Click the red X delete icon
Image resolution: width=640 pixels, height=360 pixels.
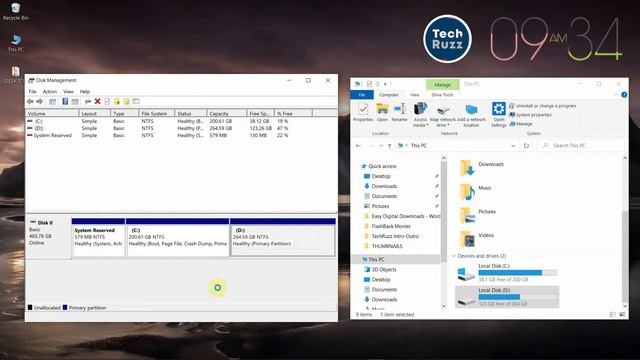point(98,101)
